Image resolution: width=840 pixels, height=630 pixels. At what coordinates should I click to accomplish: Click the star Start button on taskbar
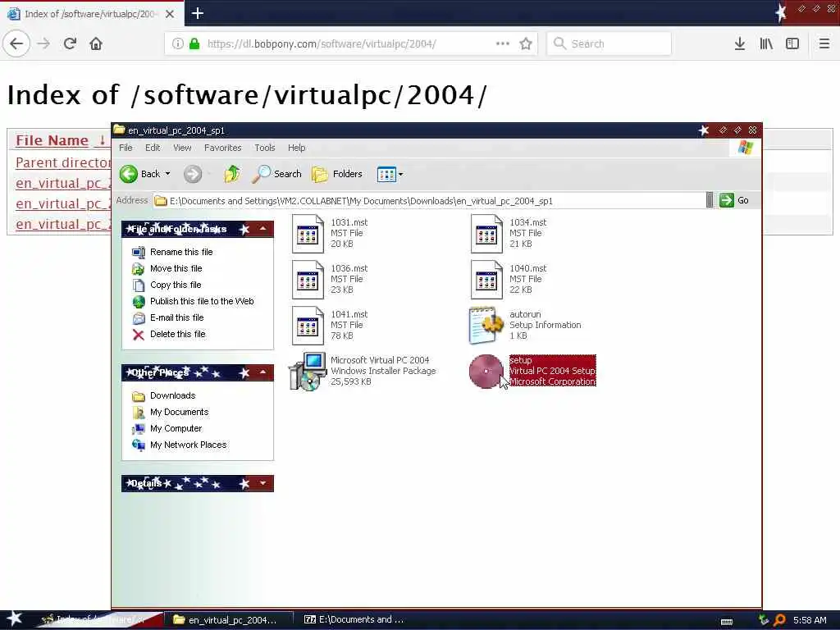point(13,619)
